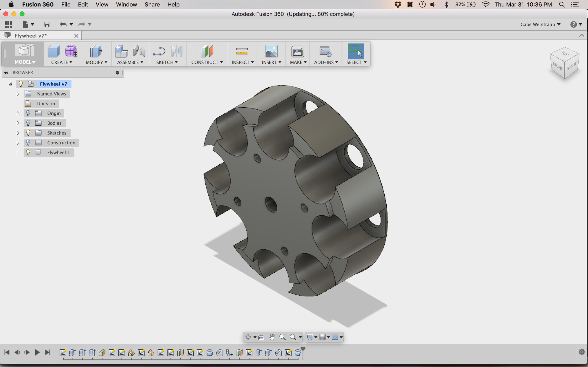Expand the Bodies folder in browser
This screenshot has width=588, height=367.
(x=18, y=123)
